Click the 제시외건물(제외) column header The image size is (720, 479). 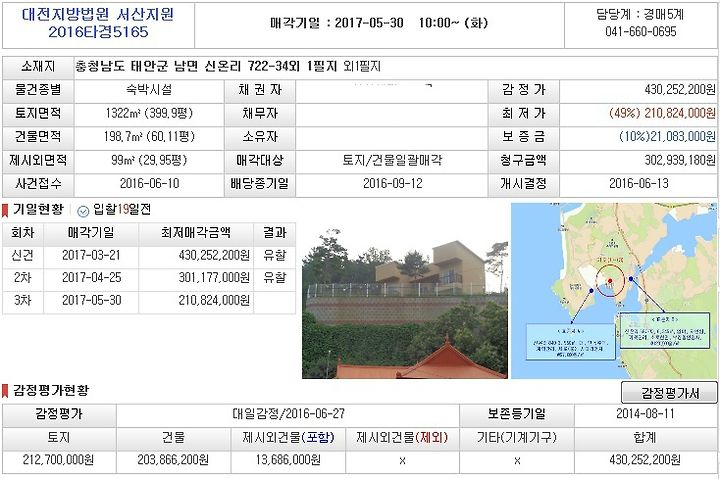402,437
